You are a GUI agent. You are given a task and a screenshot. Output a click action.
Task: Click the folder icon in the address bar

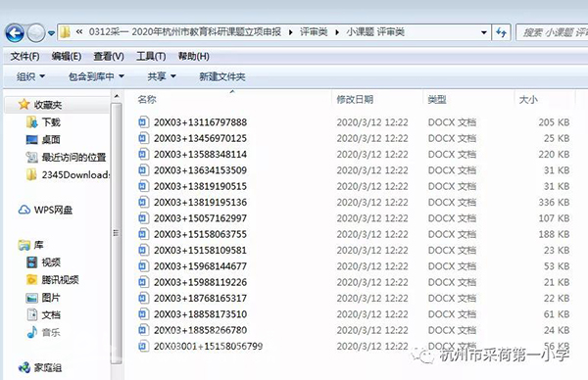pyautogui.click(x=66, y=32)
